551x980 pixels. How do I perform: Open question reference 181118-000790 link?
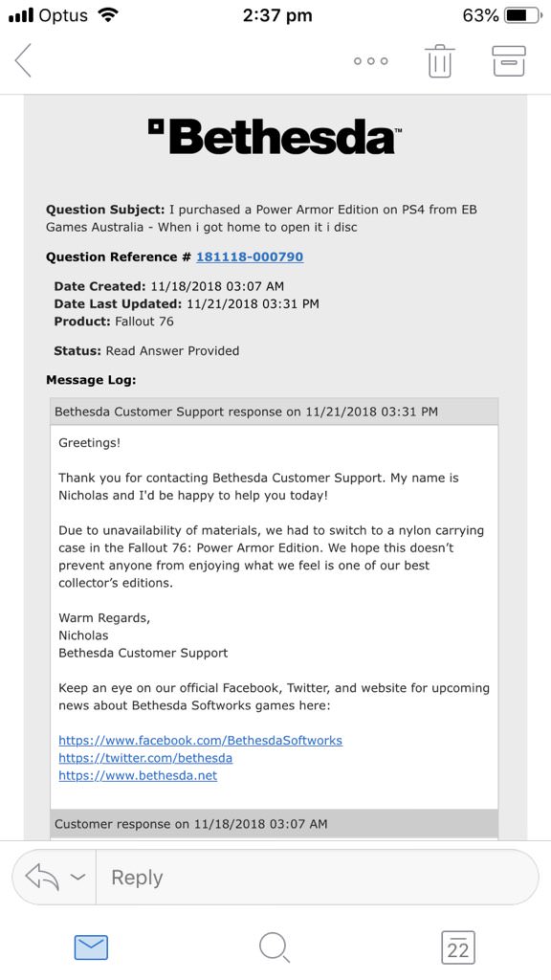250,256
